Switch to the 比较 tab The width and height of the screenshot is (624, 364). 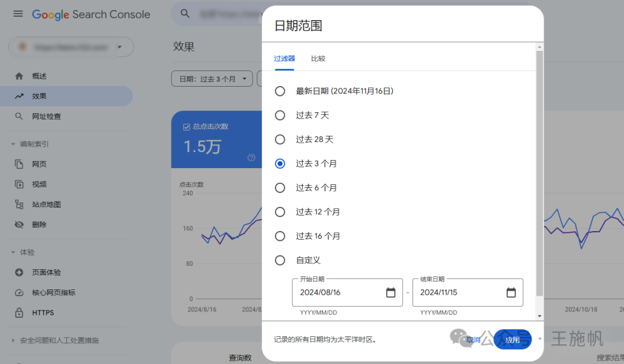(x=318, y=58)
